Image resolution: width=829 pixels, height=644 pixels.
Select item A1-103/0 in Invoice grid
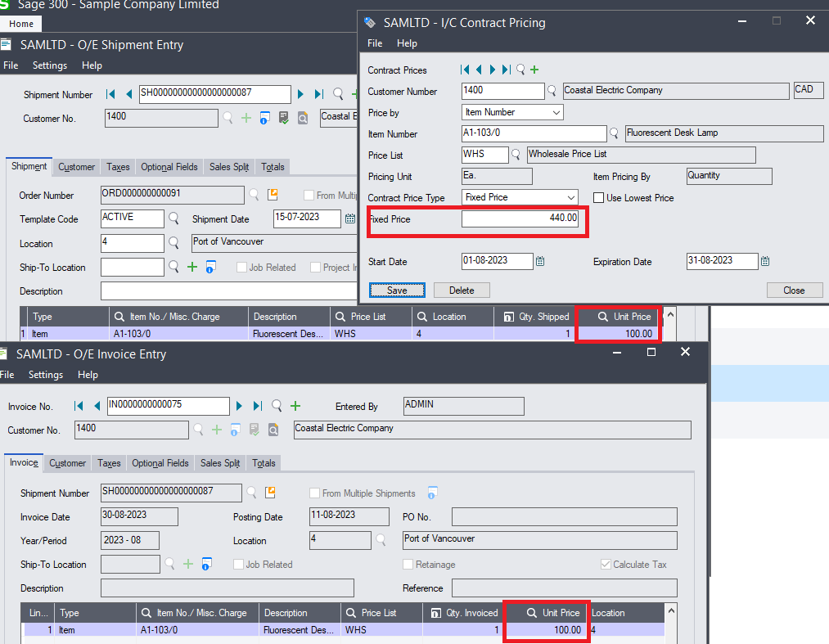196,630
